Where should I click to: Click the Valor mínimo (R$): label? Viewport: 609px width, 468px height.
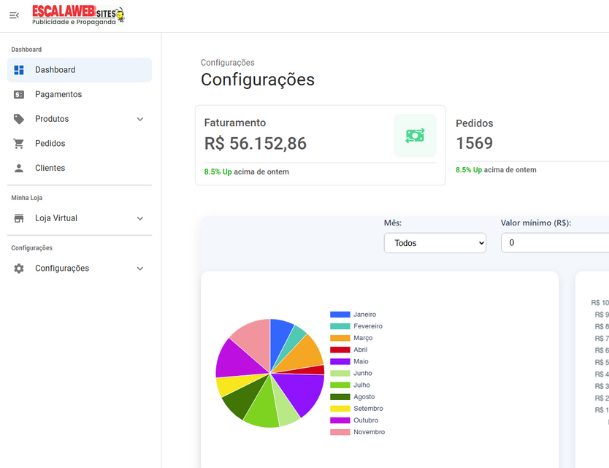click(x=536, y=223)
